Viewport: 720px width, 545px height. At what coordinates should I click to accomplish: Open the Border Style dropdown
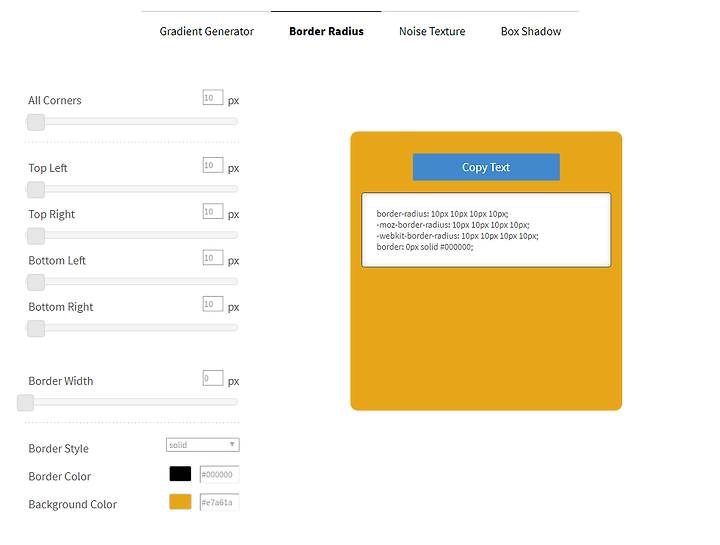[x=202, y=445]
